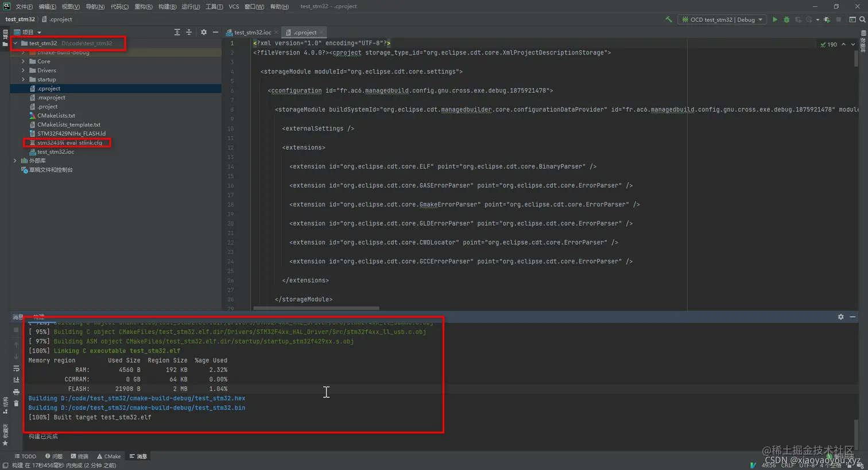Run the project with green play button
The height and width of the screenshot is (470, 868).
[775, 20]
